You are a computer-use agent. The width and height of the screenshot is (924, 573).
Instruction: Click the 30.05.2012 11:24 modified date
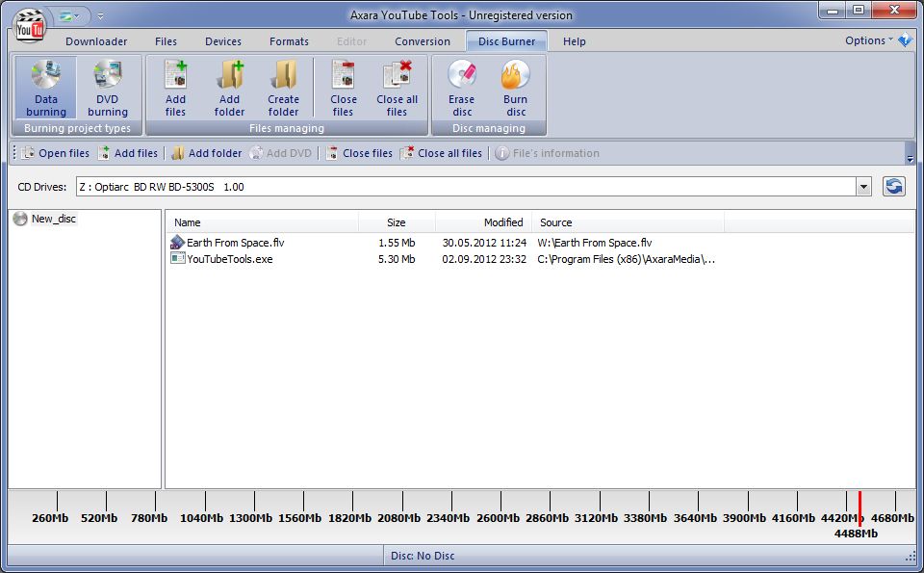pos(484,243)
